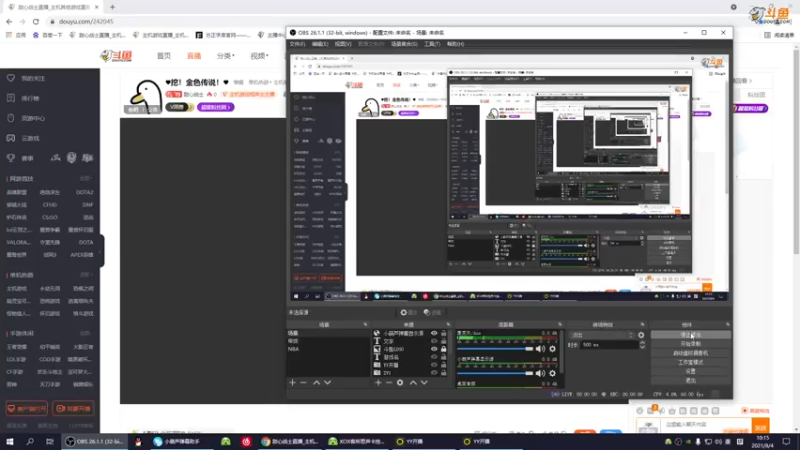
Task: Toggle visibility of the 斗鱼LOGO source
Action: click(434, 349)
